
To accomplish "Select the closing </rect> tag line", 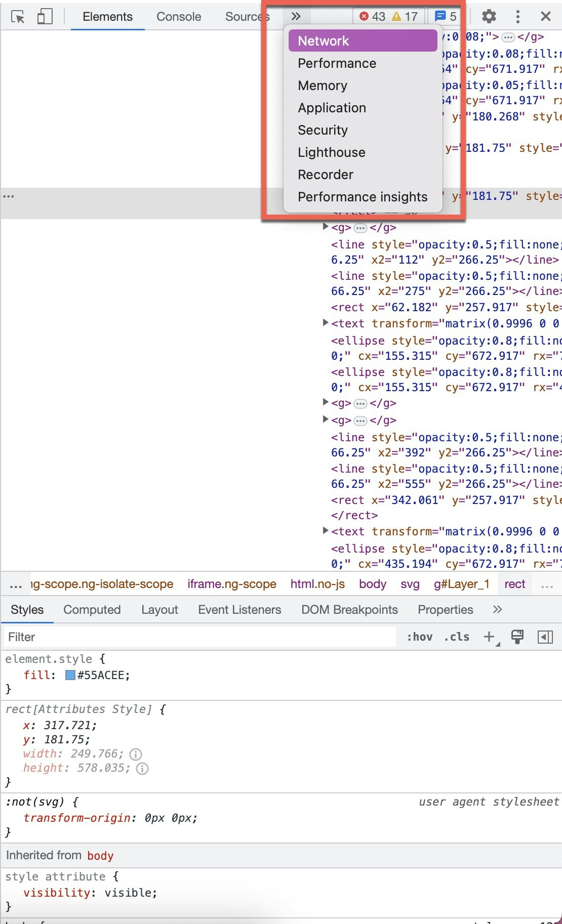I will (354, 515).
